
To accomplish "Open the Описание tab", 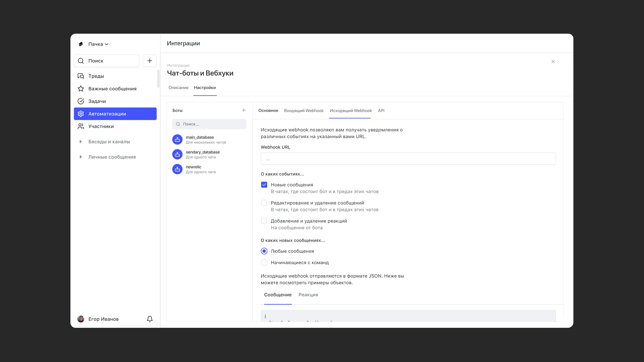I will [178, 88].
